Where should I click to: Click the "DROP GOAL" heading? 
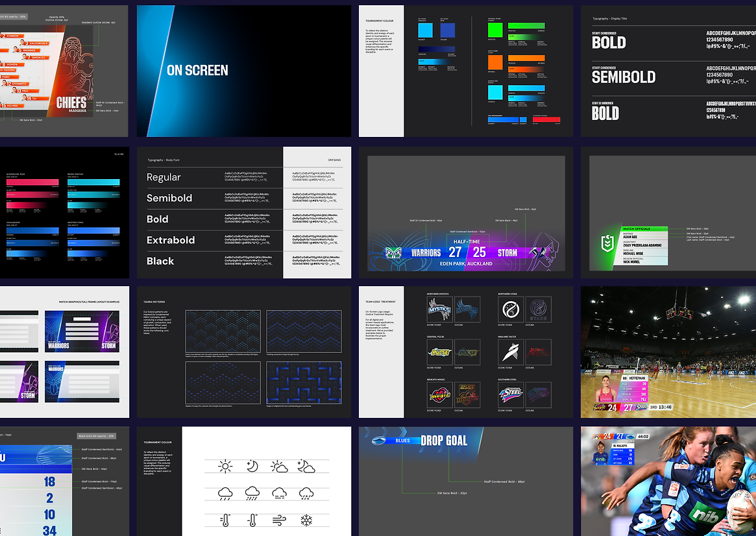444,441
